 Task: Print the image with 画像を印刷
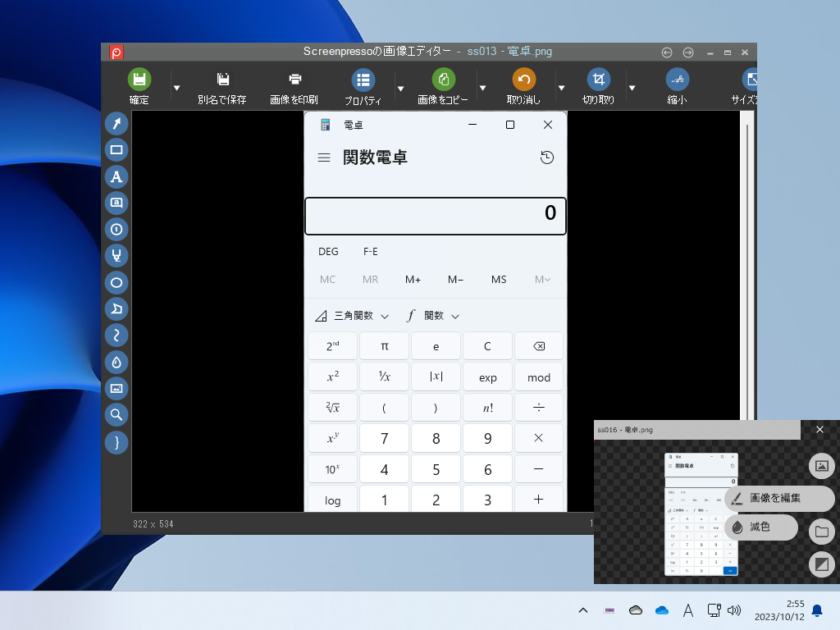[x=294, y=86]
